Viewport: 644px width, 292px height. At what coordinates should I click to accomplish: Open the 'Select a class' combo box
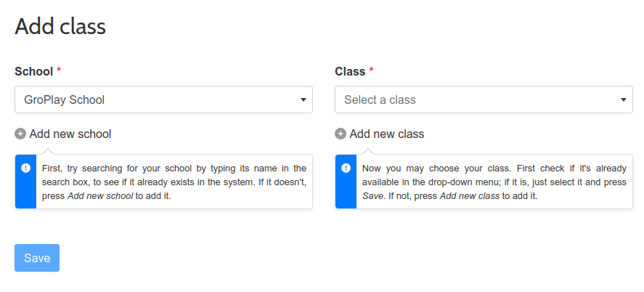pyautogui.click(x=484, y=100)
